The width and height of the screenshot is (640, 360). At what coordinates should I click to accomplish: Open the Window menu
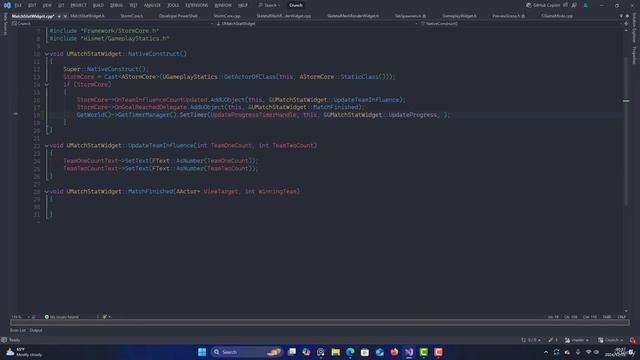coord(223,5)
